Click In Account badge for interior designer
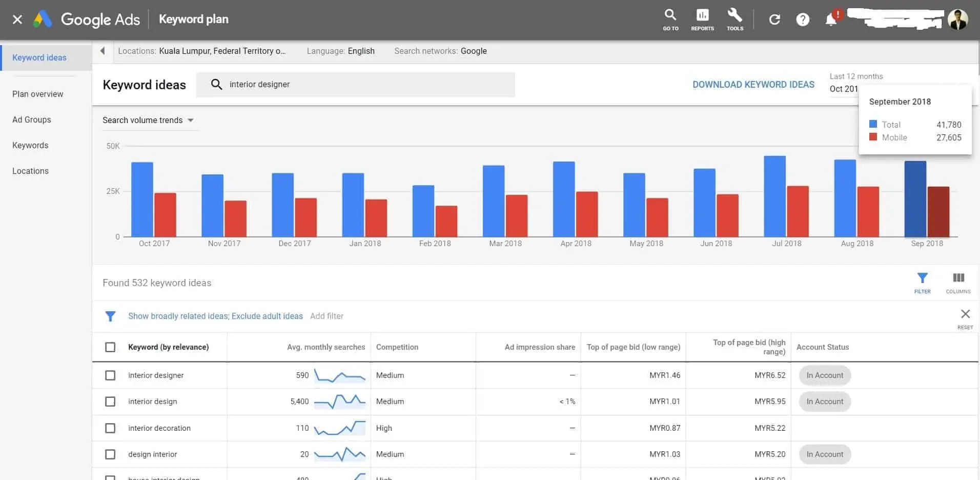The image size is (980, 480). [x=825, y=375]
